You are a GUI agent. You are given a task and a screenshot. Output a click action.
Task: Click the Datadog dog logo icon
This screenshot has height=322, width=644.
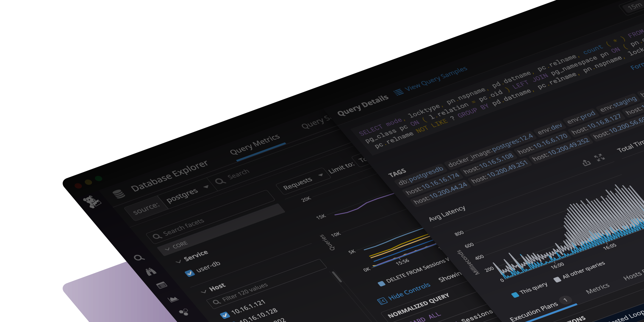tap(92, 201)
